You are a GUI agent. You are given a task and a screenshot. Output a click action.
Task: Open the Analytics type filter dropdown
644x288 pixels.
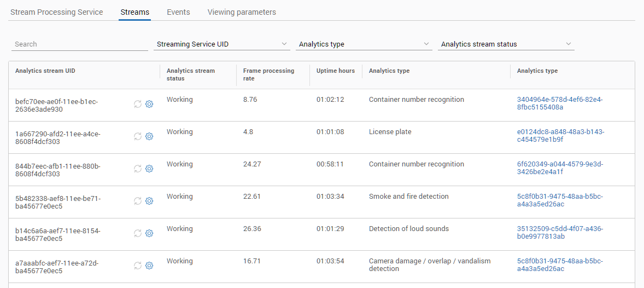364,44
